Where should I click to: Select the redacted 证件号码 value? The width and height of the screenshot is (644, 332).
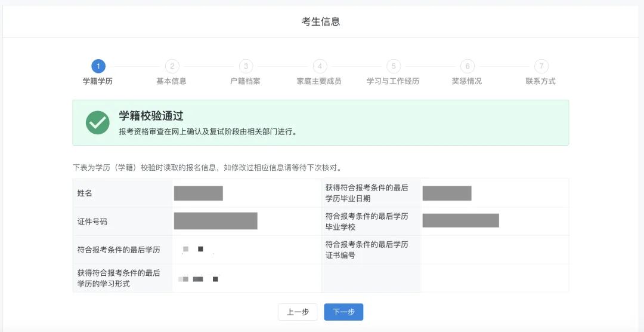[215, 221]
